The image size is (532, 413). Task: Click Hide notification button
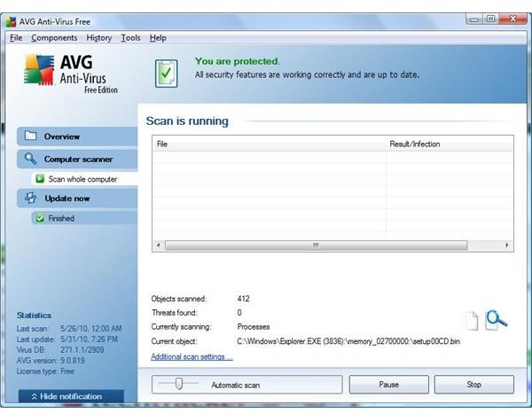(71, 396)
